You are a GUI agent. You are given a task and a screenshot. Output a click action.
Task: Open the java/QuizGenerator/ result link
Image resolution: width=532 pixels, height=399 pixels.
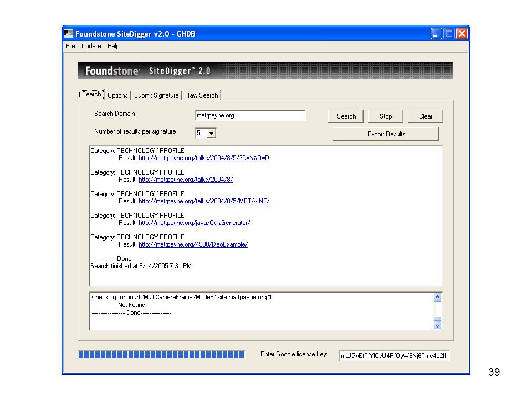pos(194,223)
